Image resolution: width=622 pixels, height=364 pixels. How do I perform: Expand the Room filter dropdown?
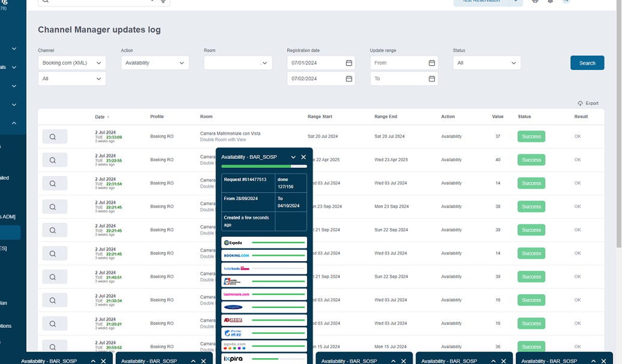pyautogui.click(x=238, y=63)
